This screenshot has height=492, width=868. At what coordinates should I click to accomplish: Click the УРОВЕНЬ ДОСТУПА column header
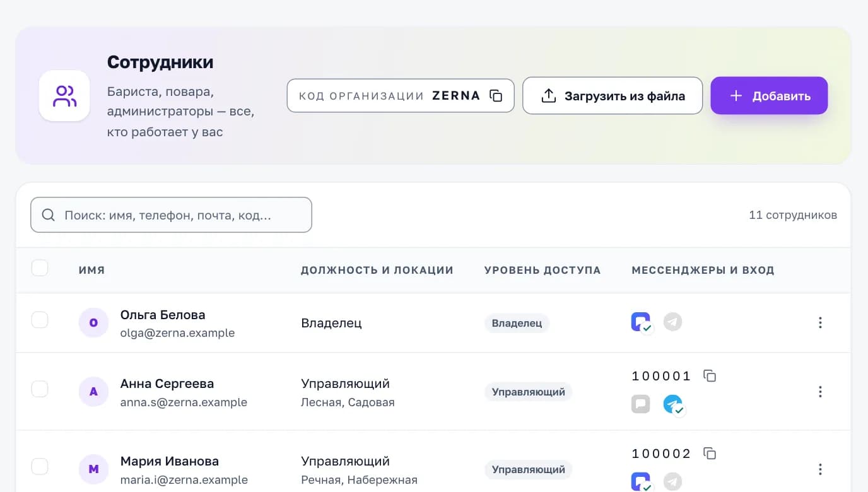[x=542, y=270]
